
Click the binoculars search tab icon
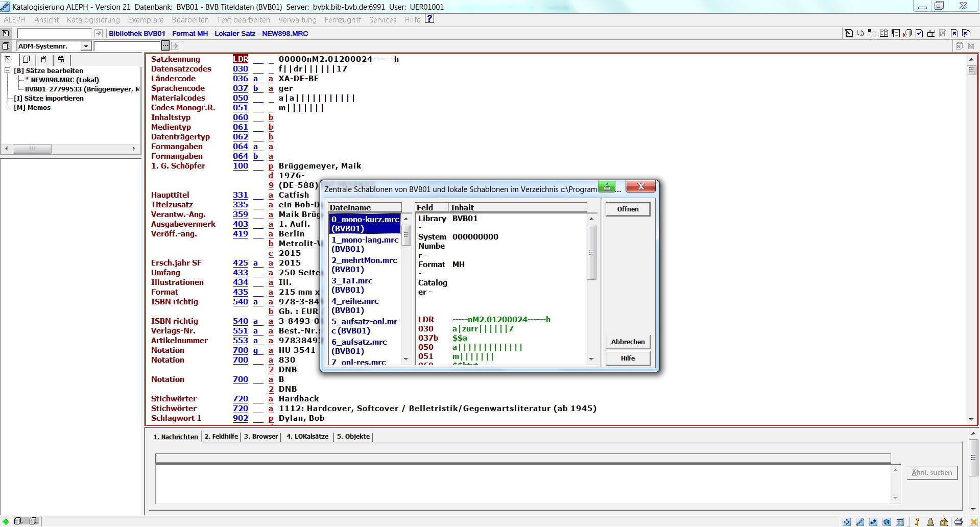point(61,59)
